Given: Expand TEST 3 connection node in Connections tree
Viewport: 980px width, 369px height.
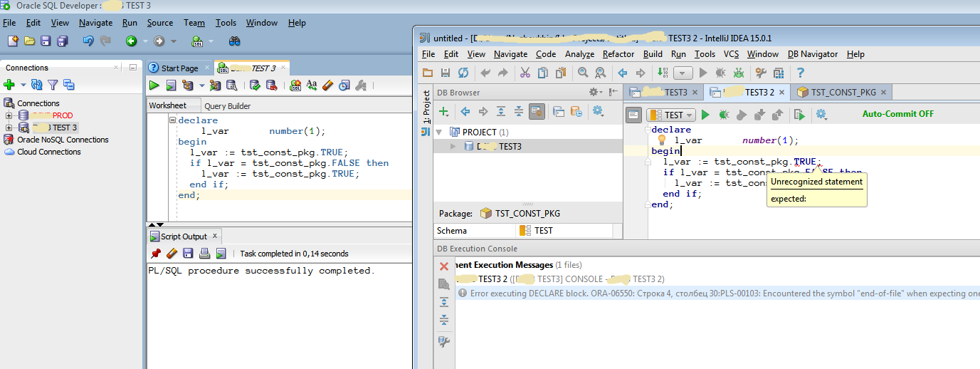Looking at the screenshot, I should (9, 128).
